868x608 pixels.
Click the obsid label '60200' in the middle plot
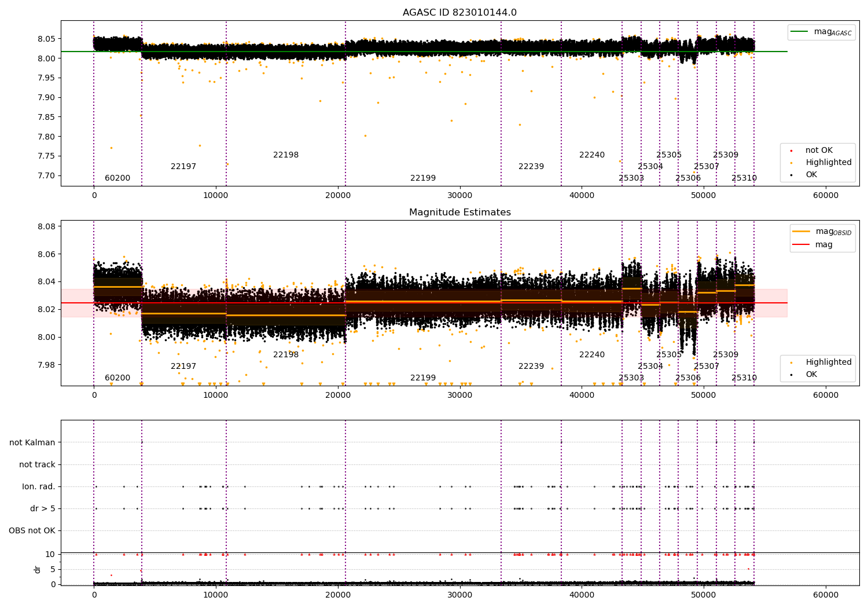pos(117,378)
